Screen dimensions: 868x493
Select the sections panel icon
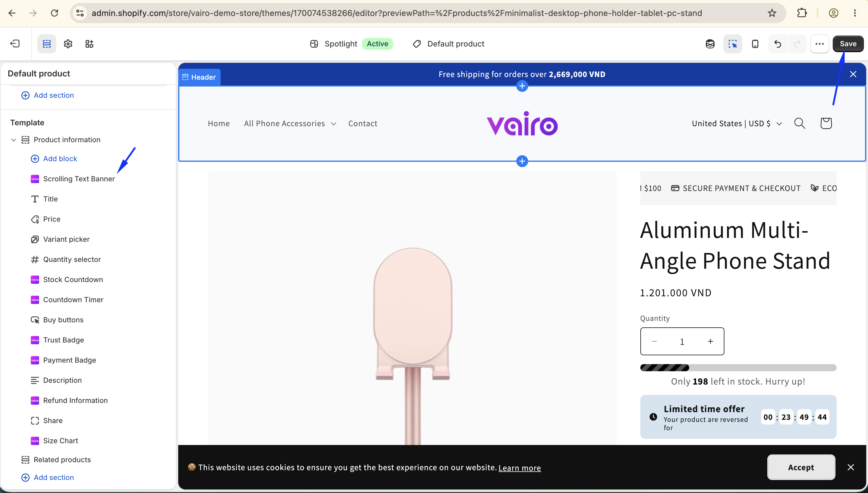pos(47,44)
